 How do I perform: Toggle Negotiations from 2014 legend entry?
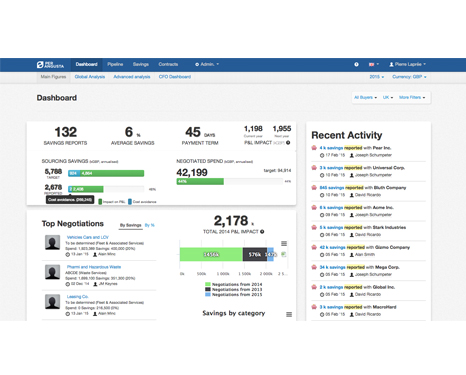point(234,284)
